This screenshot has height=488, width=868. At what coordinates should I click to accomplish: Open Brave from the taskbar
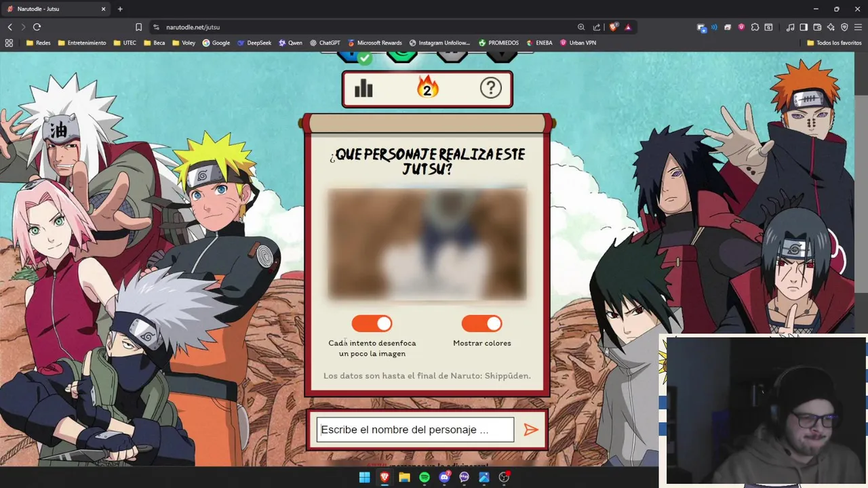[384, 477]
